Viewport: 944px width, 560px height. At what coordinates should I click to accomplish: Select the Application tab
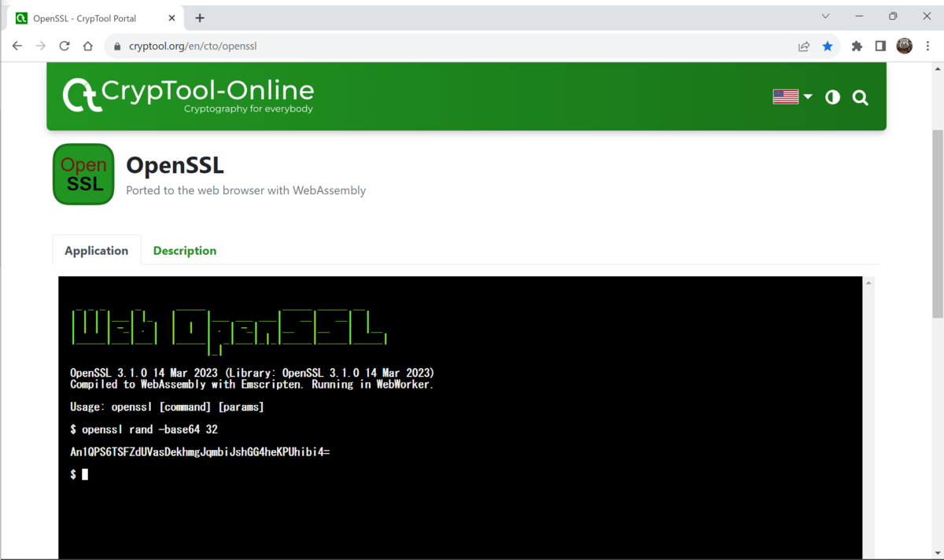click(96, 250)
